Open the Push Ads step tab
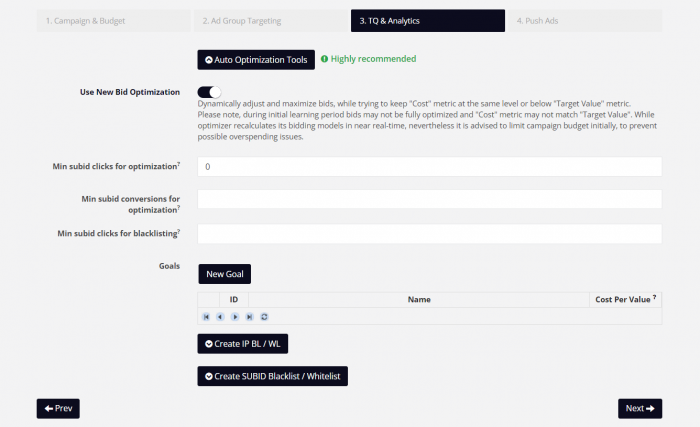Screen dimensions: 700x427 585,21
